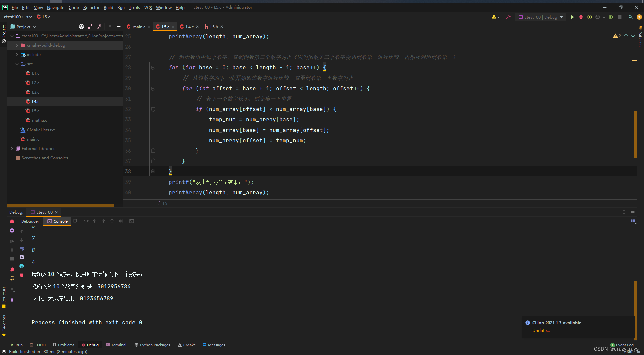Toggle scroll to end of console
644x355 pixels.
[x=22, y=257]
